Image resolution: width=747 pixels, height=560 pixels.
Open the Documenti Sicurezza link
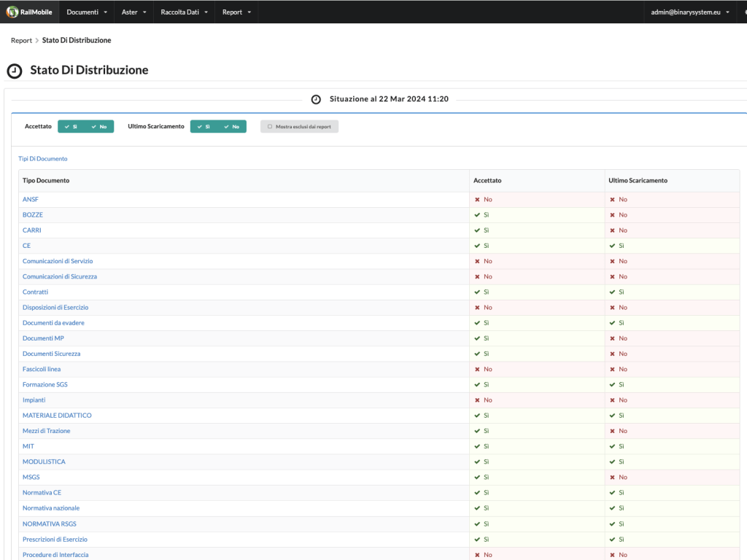(x=52, y=354)
